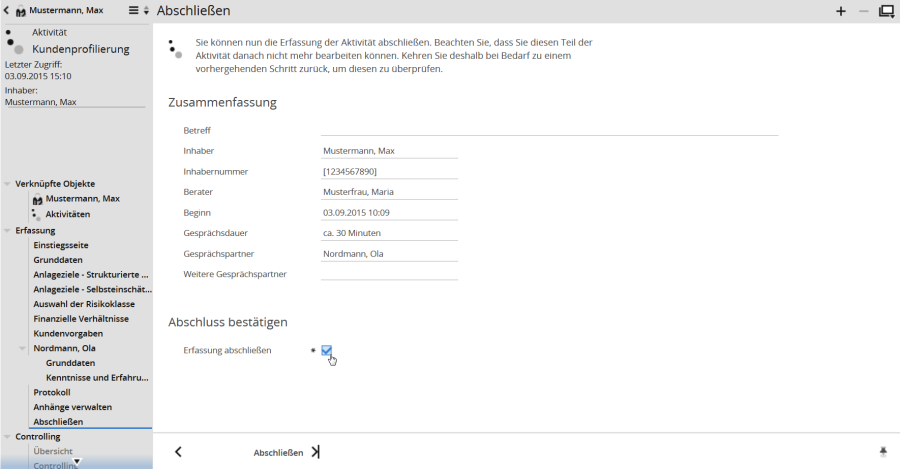Image resolution: width=900 pixels, height=469 pixels.
Task: Click the back arrow next to Mustermann, Max
Action: tap(8, 11)
